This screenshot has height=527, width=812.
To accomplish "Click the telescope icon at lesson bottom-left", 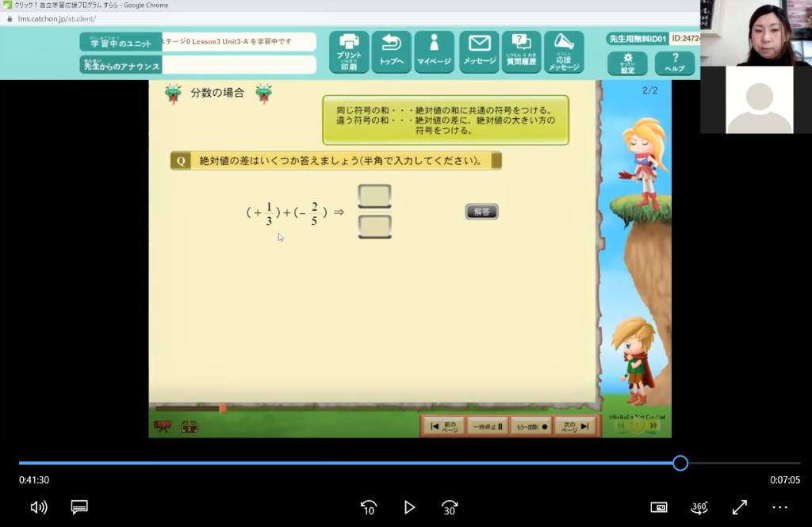I will pos(163,426).
